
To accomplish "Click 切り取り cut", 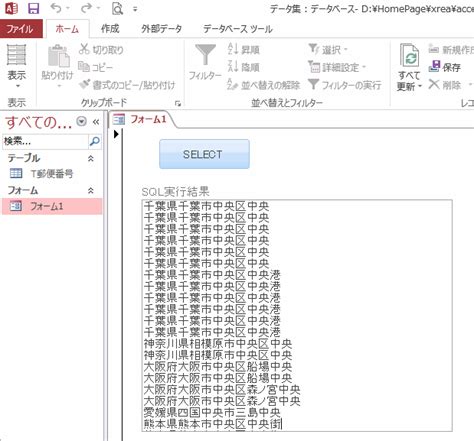I will click(101, 50).
